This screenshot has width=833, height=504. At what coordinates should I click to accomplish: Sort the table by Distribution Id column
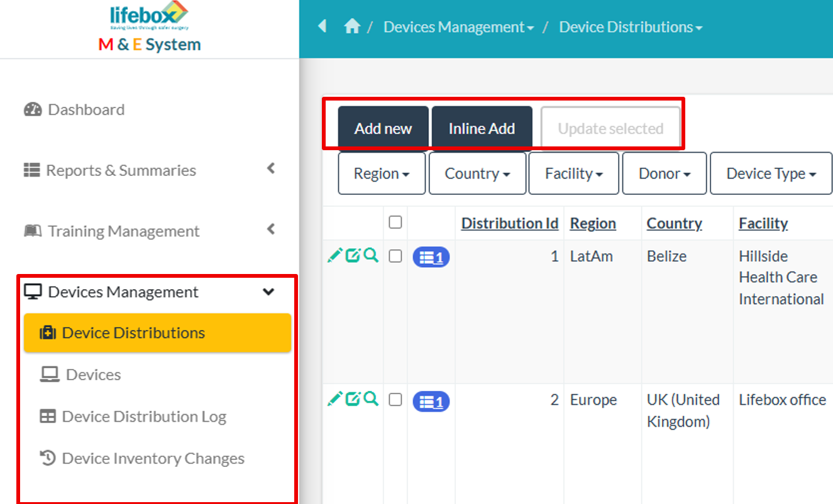509,222
